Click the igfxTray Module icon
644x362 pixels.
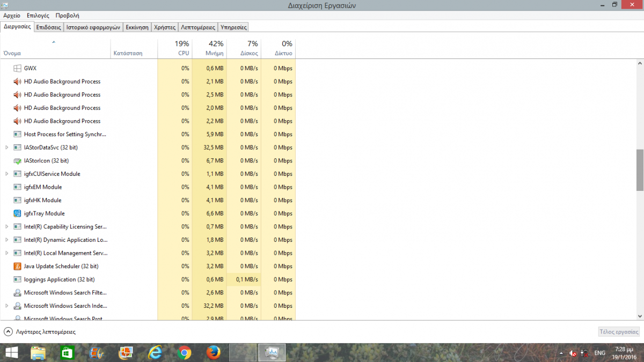pyautogui.click(x=17, y=213)
